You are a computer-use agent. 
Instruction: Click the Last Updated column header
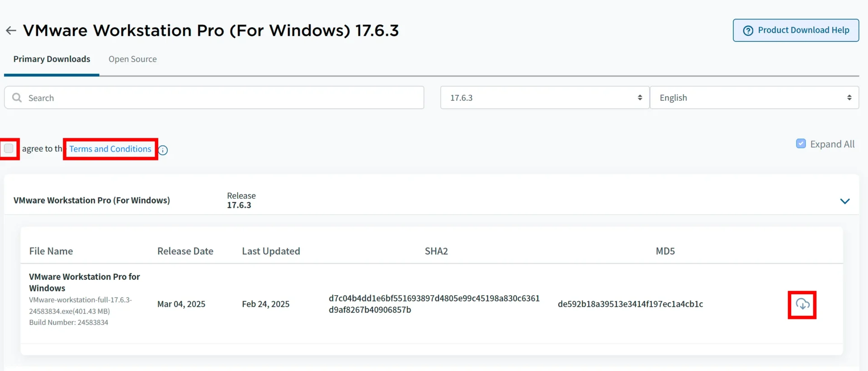tap(271, 251)
